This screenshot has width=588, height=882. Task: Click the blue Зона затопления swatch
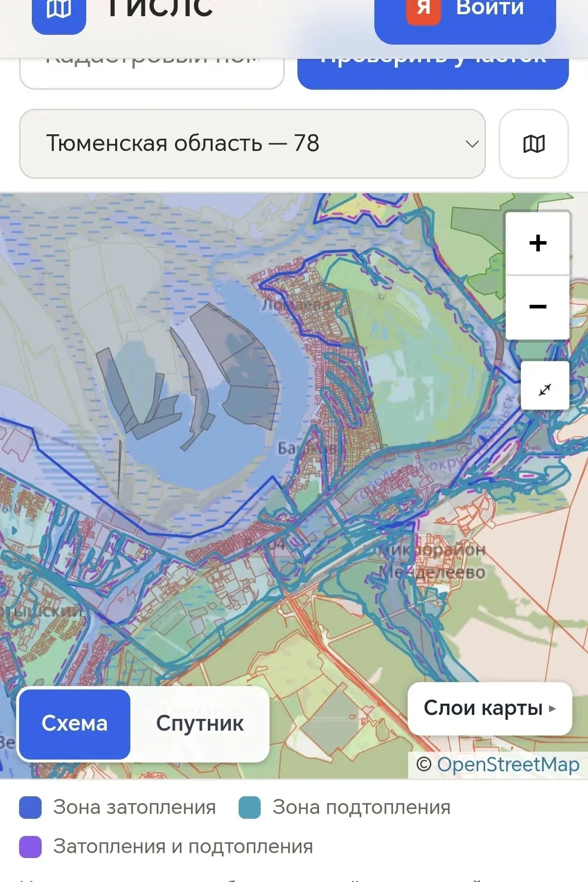click(x=30, y=808)
